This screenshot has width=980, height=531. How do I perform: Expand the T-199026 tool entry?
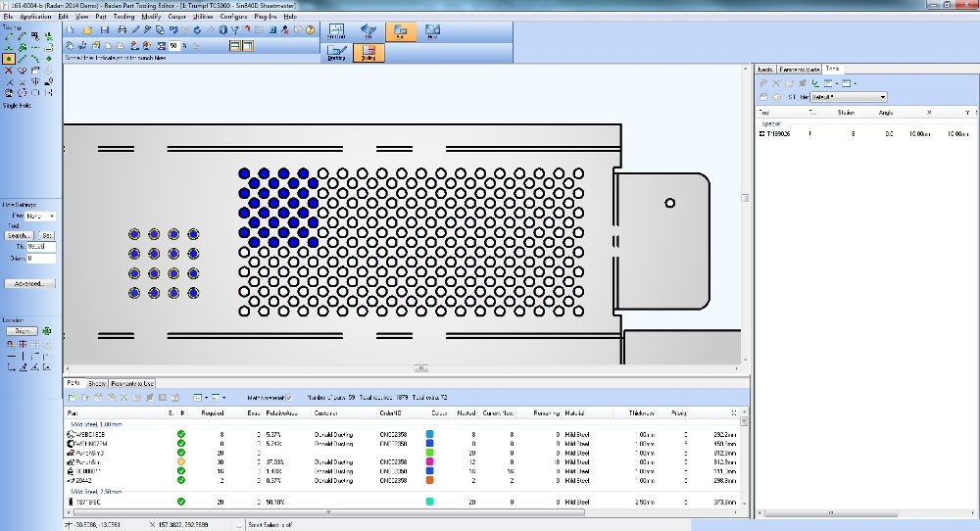pos(762,134)
